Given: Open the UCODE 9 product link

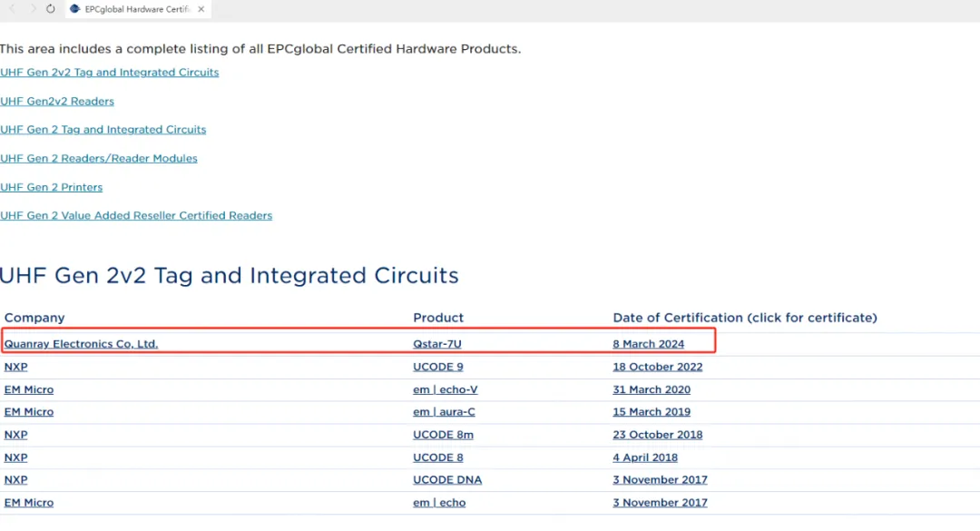Looking at the screenshot, I should point(438,367).
